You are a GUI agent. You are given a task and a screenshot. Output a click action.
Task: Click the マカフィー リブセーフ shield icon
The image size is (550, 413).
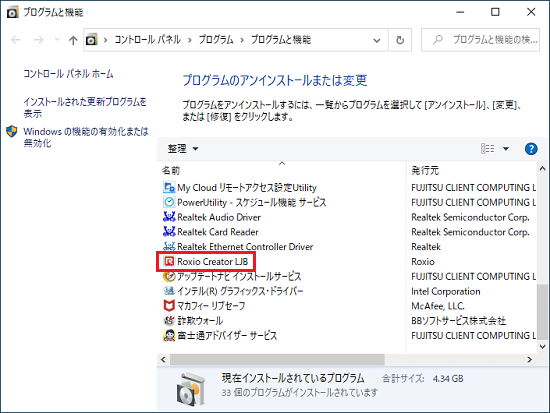coord(169,306)
